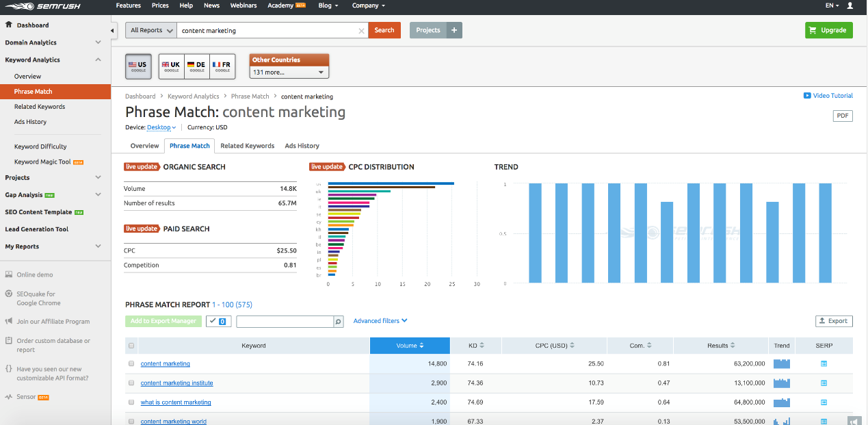
Task: Expand the Advanced filters option
Action: pyautogui.click(x=380, y=321)
